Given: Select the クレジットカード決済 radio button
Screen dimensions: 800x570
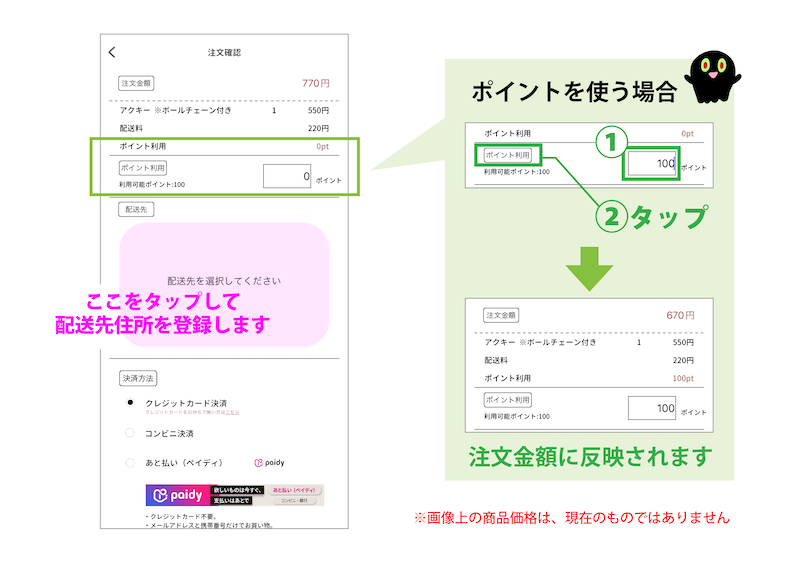Looking at the screenshot, I should (x=130, y=403).
